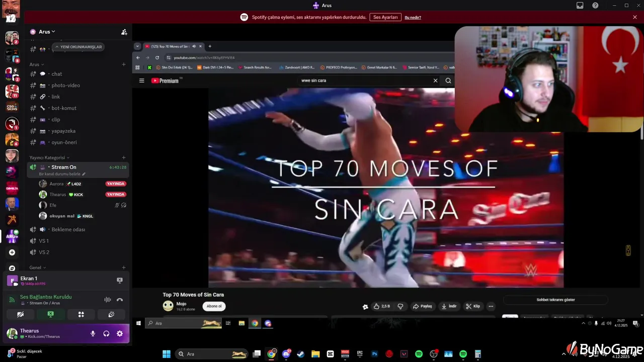Open Discord user settings gear
644x362 pixels.
tap(120, 333)
